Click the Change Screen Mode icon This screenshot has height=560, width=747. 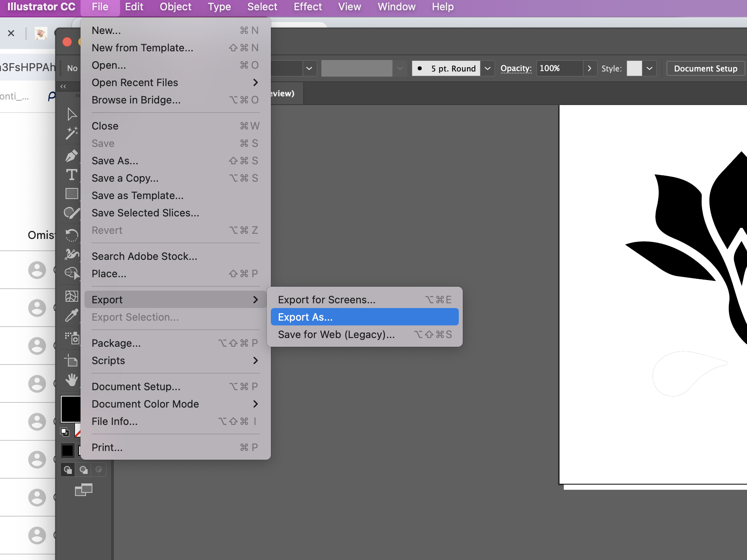click(83, 490)
